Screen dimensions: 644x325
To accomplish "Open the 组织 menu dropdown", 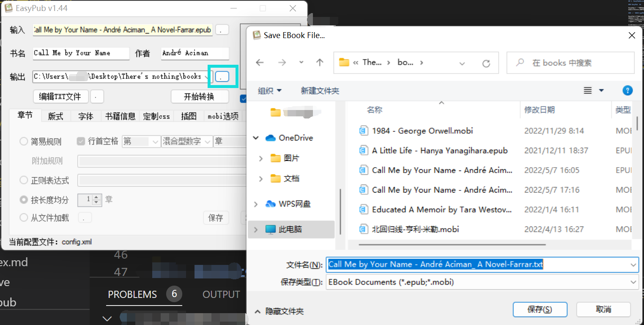I will point(270,91).
